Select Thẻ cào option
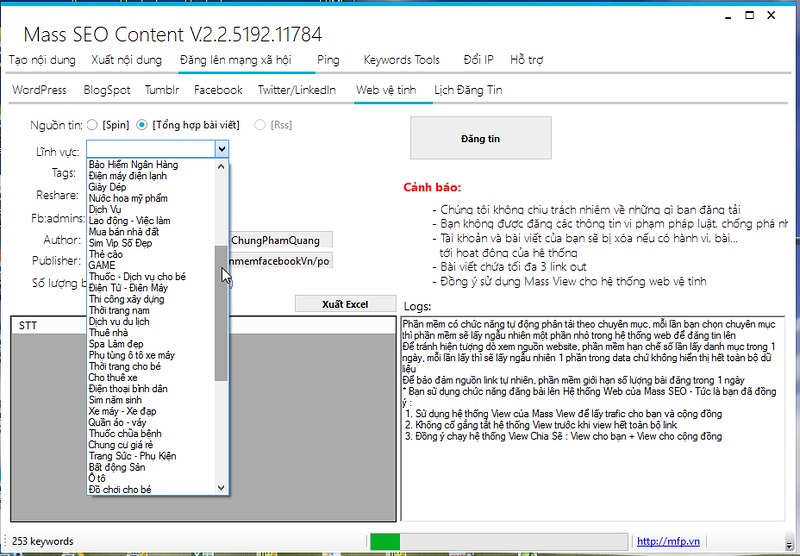This screenshot has width=800, height=556. (106, 255)
